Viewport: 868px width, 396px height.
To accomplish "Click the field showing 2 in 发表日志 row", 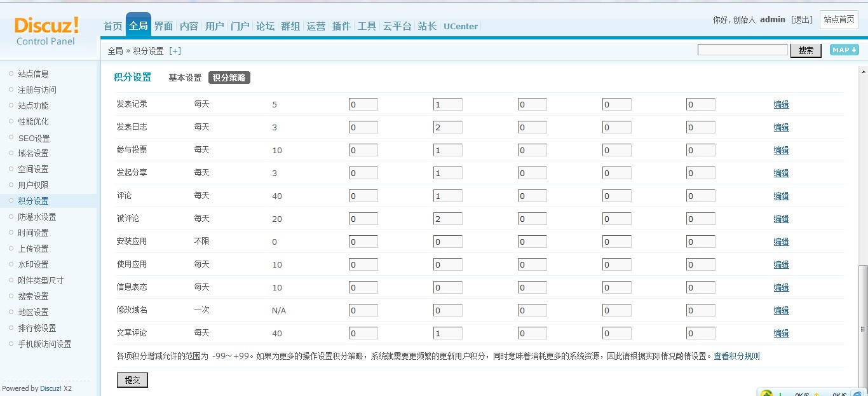I will [x=448, y=127].
